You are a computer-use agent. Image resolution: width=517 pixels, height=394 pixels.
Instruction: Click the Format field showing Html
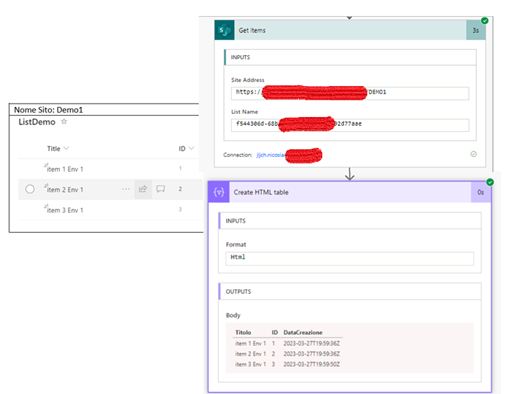click(350, 259)
